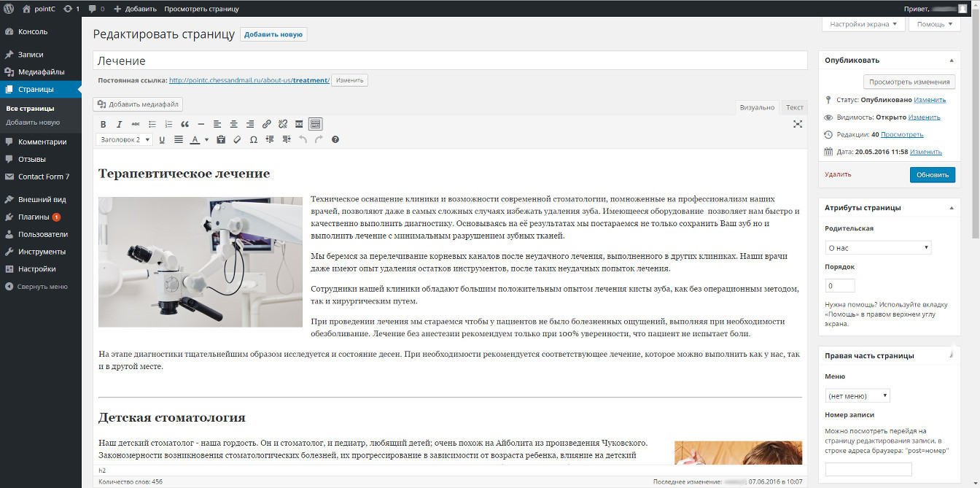The height and width of the screenshot is (488, 980).
Task: Expand the Настройки экрана panel
Action: [863, 24]
